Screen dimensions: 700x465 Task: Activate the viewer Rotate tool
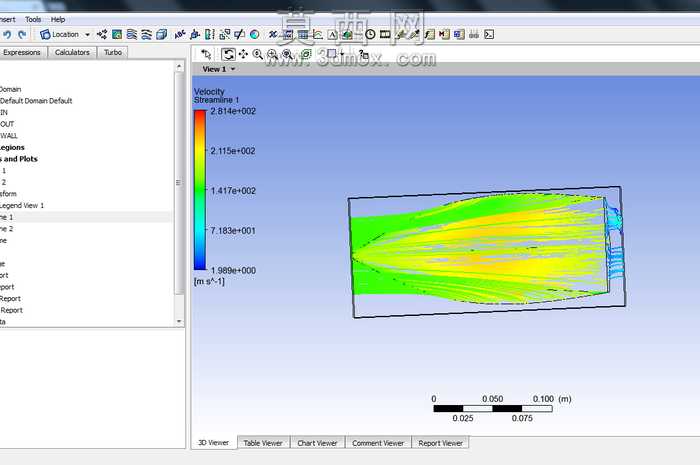[228, 54]
